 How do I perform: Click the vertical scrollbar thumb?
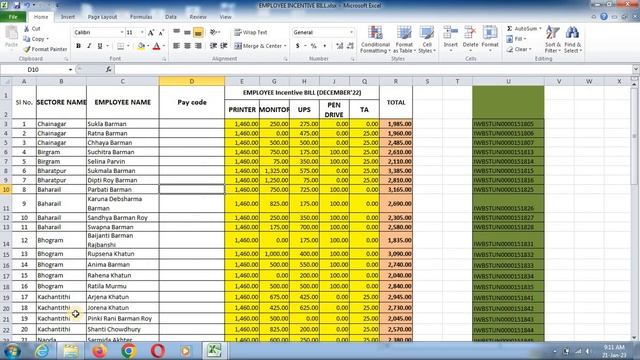(x=634, y=137)
